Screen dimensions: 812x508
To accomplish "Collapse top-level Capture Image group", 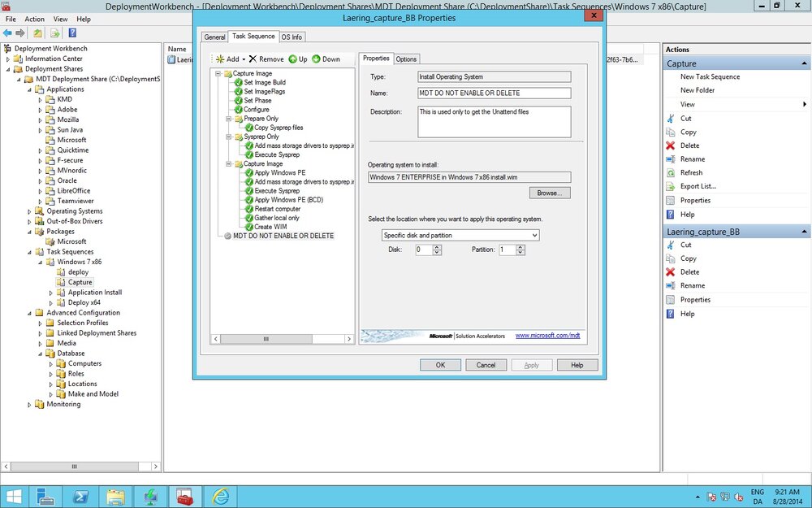I will (218, 74).
